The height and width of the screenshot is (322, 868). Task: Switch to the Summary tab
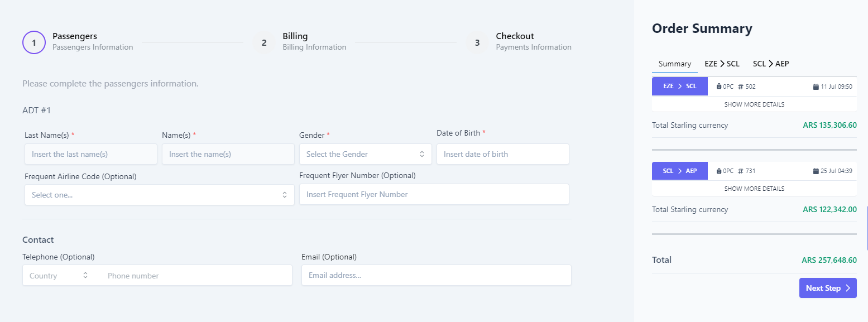(x=674, y=64)
